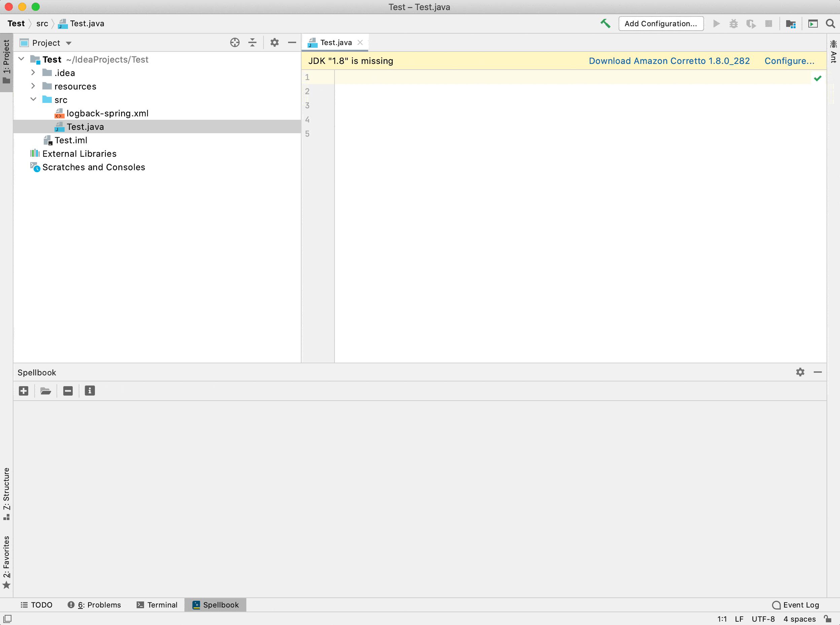The height and width of the screenshot is (625, 840).
Task: Click Download Amazon Corretto 1.8.0_282 link
Action: [669, 61]
